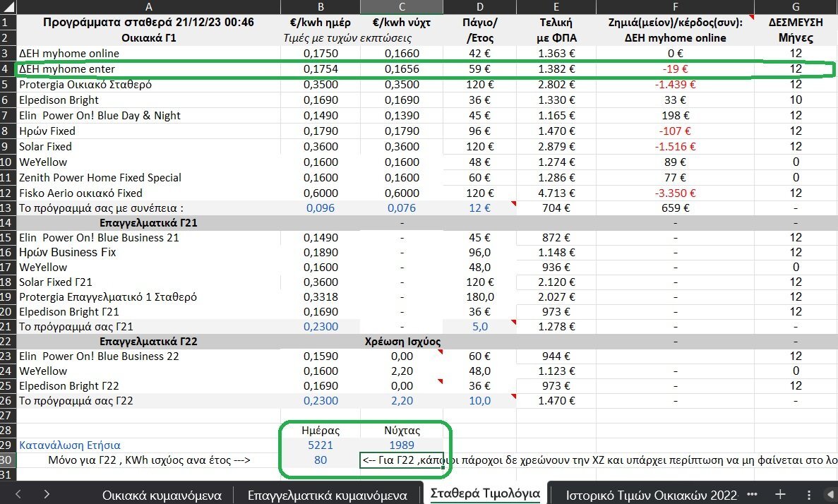This screenshot has width=838, height=504.
Task: Open Ιστορικό Τιμών Οικιακών 2022 tab
Action: tap(652, 496)
